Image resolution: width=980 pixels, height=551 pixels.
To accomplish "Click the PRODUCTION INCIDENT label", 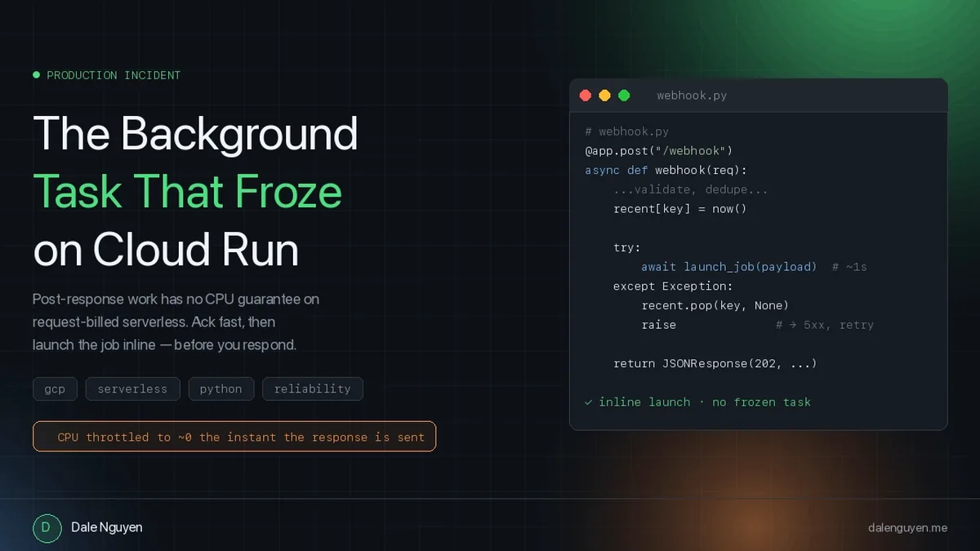I will click(x=114, y=75).
